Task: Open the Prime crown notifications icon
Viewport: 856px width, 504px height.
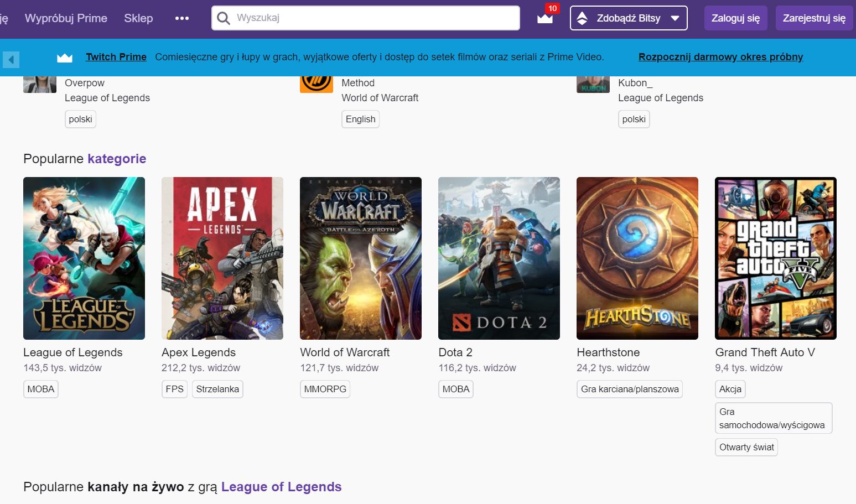Action: pos(545,18)
